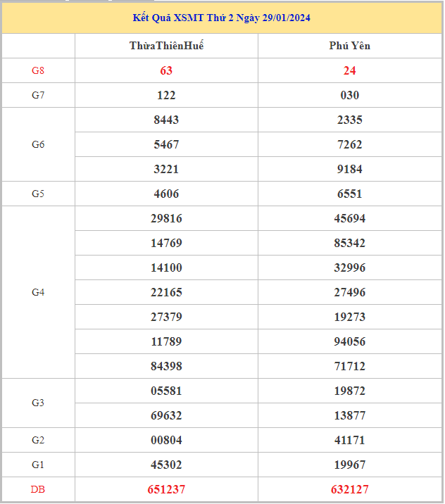The height and width of the screenshot is (504, 445).
Task: Click the G6 row label
Action: click(38, 144)
